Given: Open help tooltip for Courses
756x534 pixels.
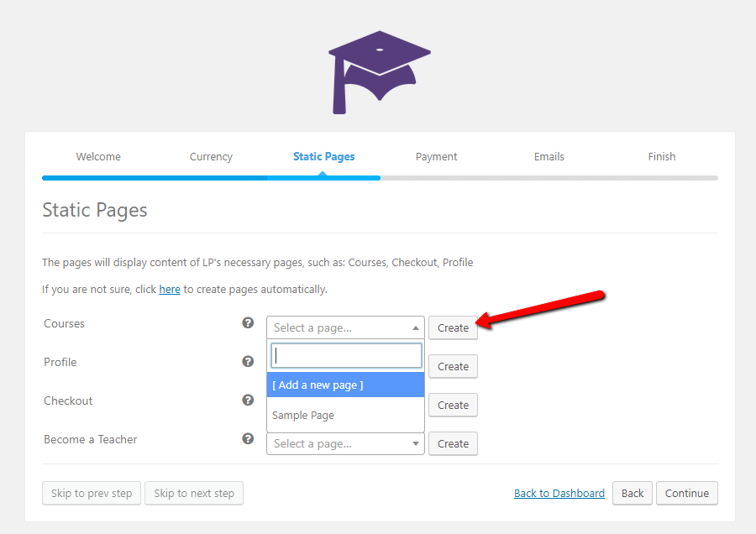Looking at the screenshot, I should click(x=247, y=322).
